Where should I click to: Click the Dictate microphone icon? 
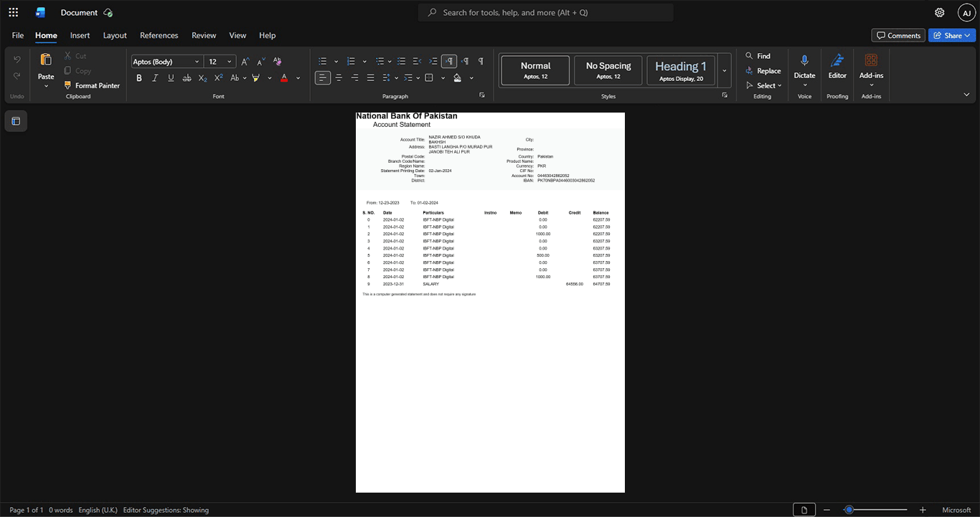click(x=804, y=60)
